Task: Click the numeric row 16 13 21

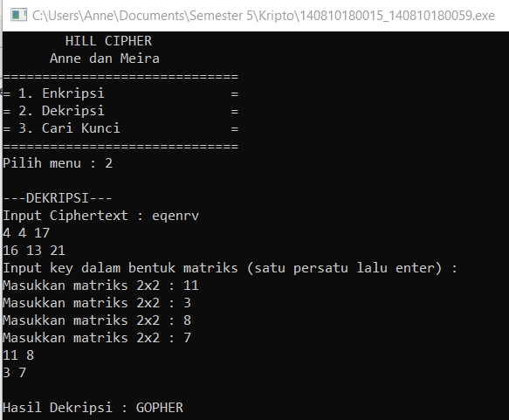Action: click(x=34, y=251)
